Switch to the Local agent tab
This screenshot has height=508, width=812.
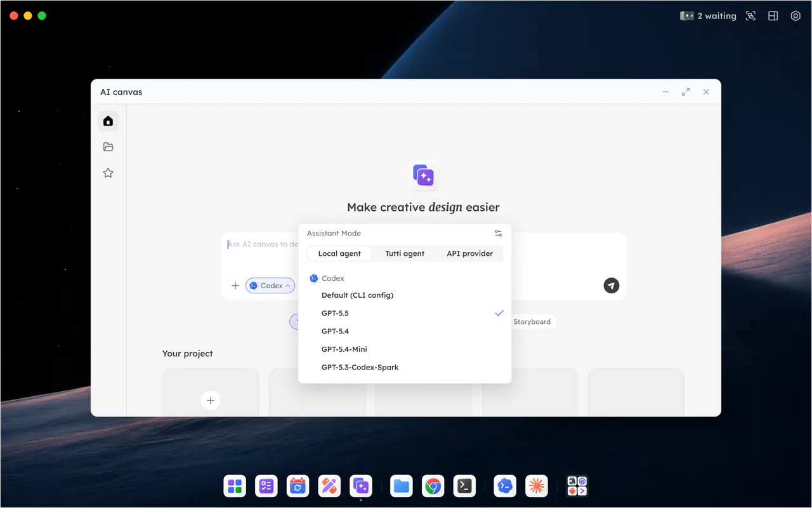[x=339, y=253]
